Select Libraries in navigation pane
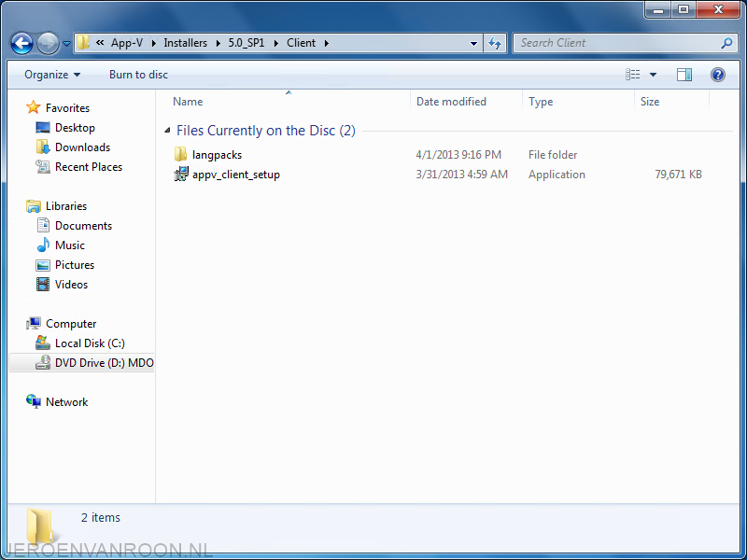 [66, 205]
